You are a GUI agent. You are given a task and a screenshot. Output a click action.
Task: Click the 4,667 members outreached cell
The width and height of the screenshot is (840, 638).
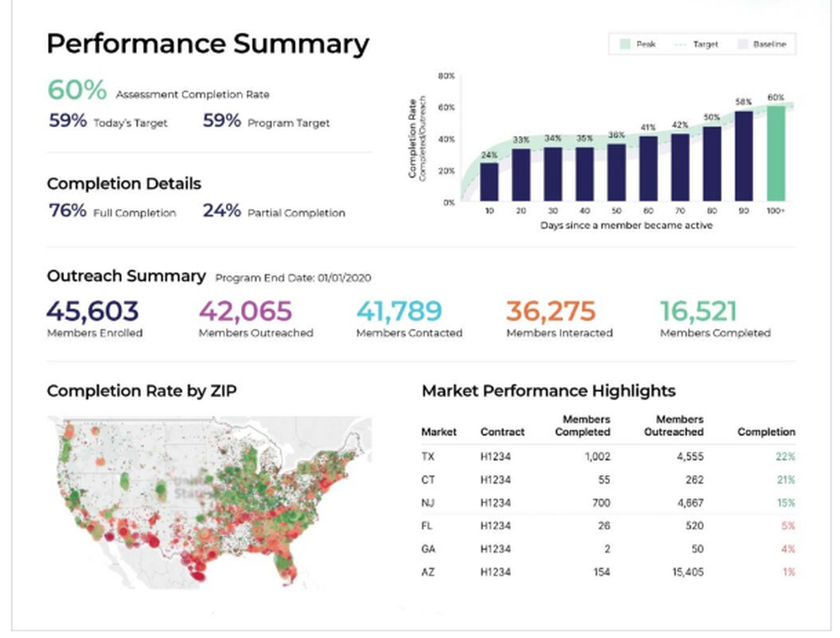pyautogui.click(x=690, y=503)
